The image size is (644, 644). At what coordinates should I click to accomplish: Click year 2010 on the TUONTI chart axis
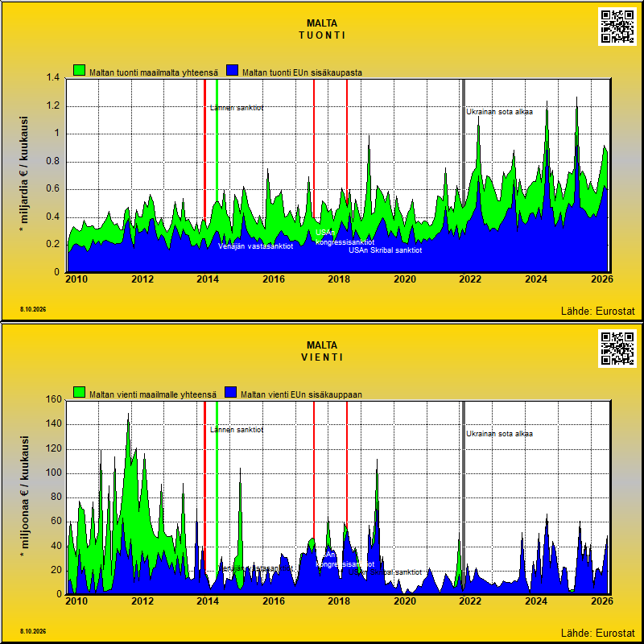coord(76,279)
